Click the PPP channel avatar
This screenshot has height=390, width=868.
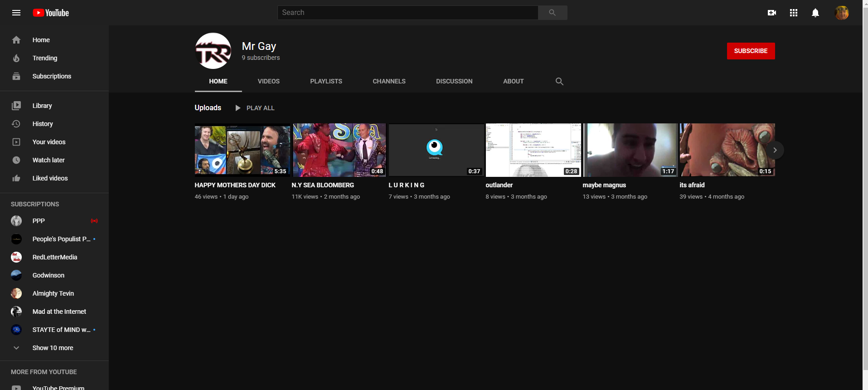click(16, 221)
